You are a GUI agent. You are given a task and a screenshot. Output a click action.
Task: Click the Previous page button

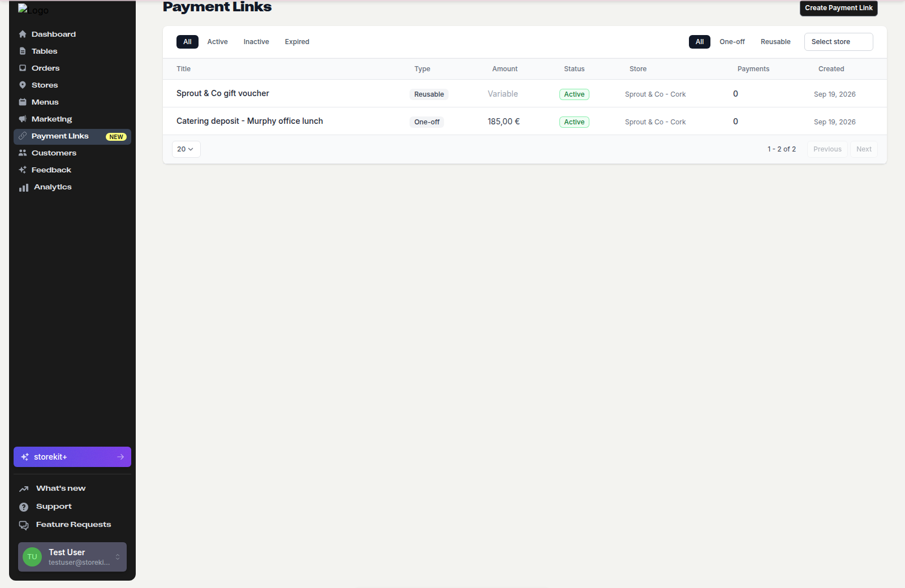pyautogui.click(x=828, y=149)
